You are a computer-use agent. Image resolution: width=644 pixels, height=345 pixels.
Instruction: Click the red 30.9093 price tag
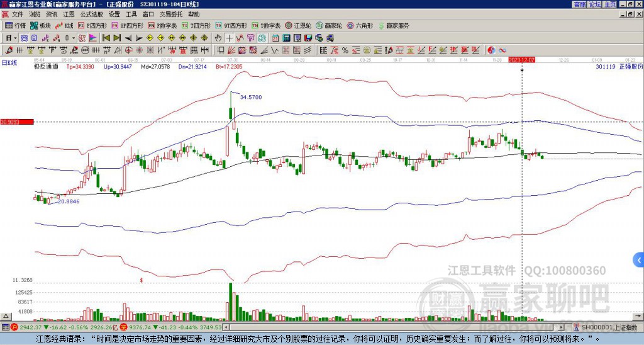click(x=17, y=122)
